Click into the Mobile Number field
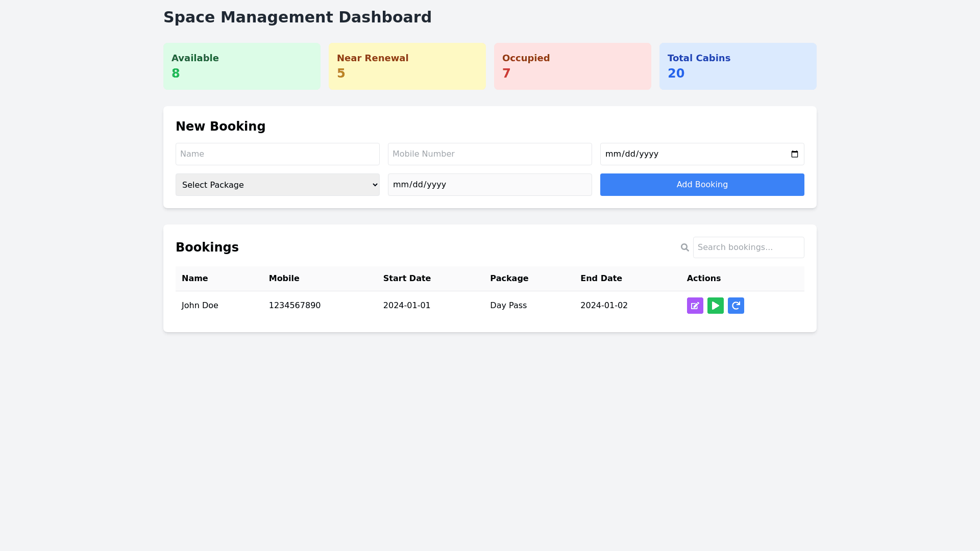This screenshot has width=980, height=551. point(489,154)
